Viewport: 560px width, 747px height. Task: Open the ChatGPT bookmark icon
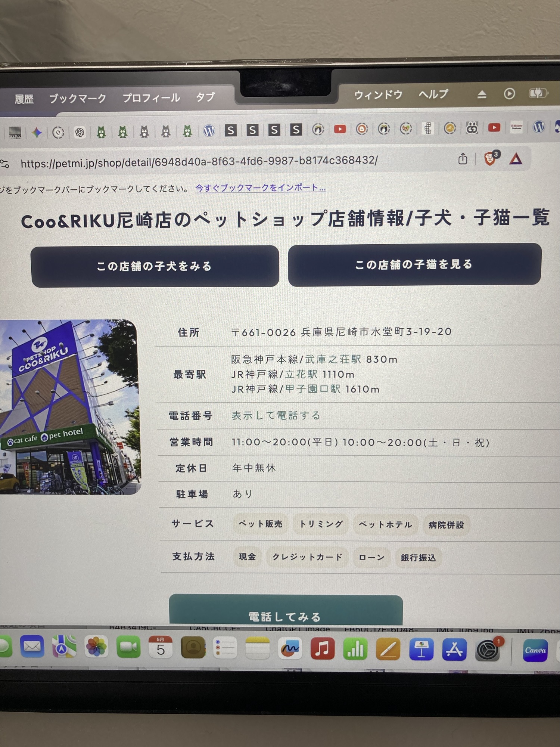[80, 132]
